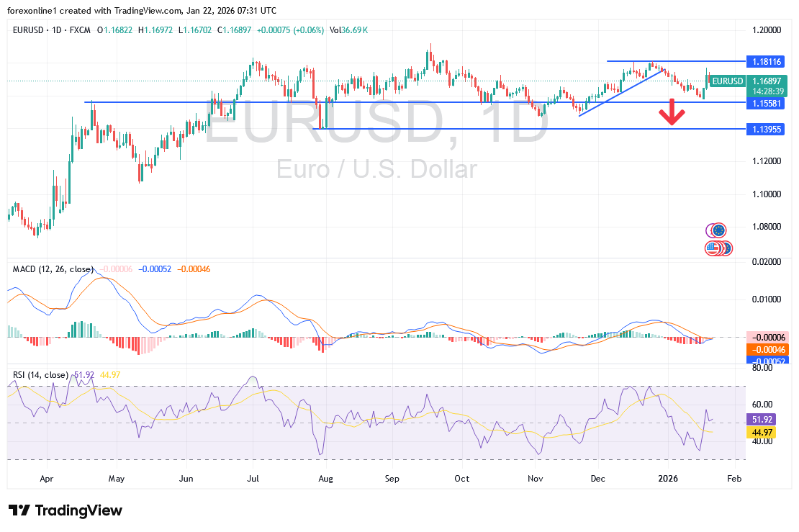Open the RSI (14, close) indicator legend
The height and width of the screenshot is (532, 799).
[x=40, y=375]
